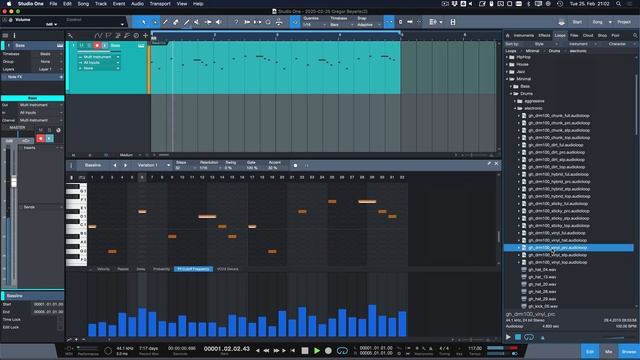Click the browser search magnifier icon
640x360 pixels.
coord(635,36)
